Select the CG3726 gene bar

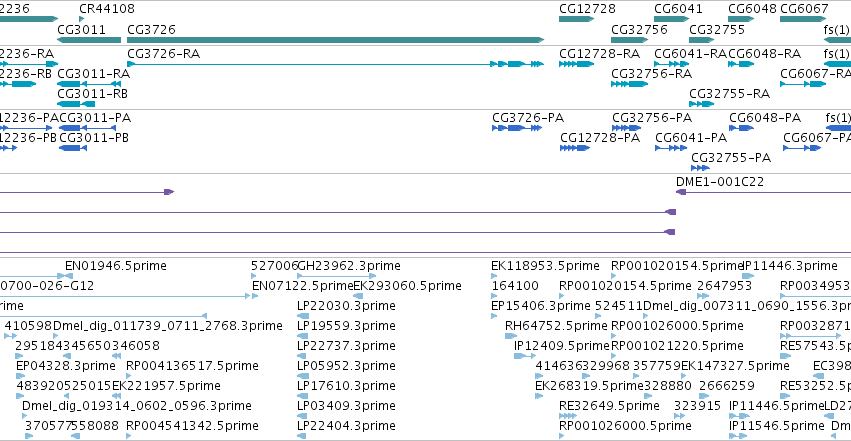[335, 40]
